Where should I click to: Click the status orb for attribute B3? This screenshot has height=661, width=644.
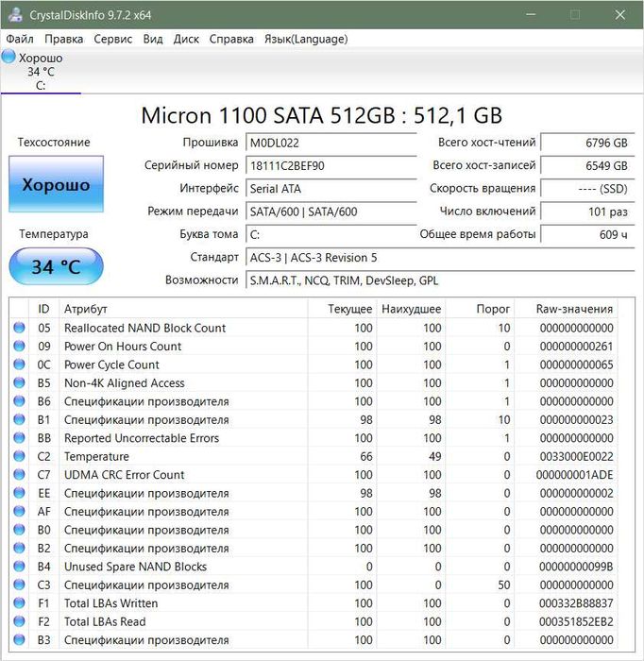tap(20, 639)
